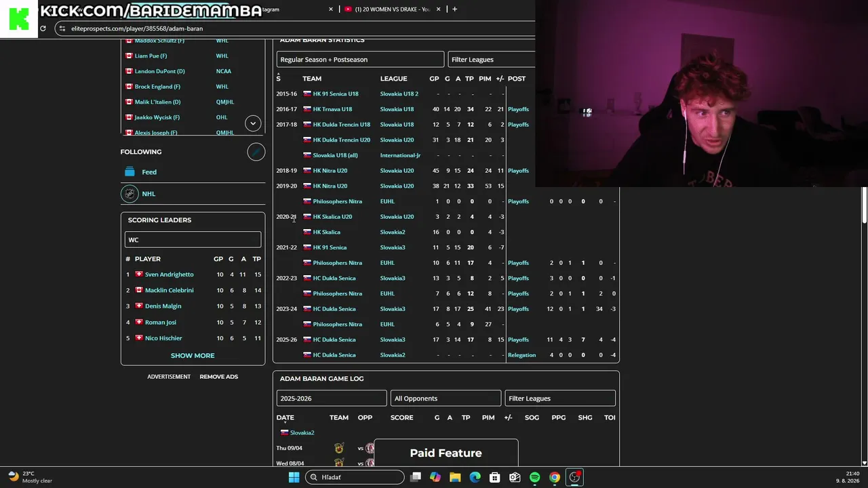
Task: Launch Copilot from the taskbar
Action: tap(435, 477)
